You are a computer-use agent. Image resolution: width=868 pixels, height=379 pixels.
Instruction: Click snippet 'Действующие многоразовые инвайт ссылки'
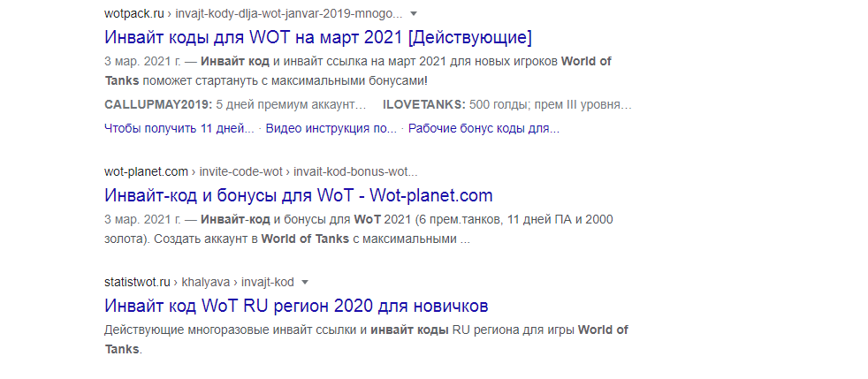pyautogui.click(x=231, y=330)
